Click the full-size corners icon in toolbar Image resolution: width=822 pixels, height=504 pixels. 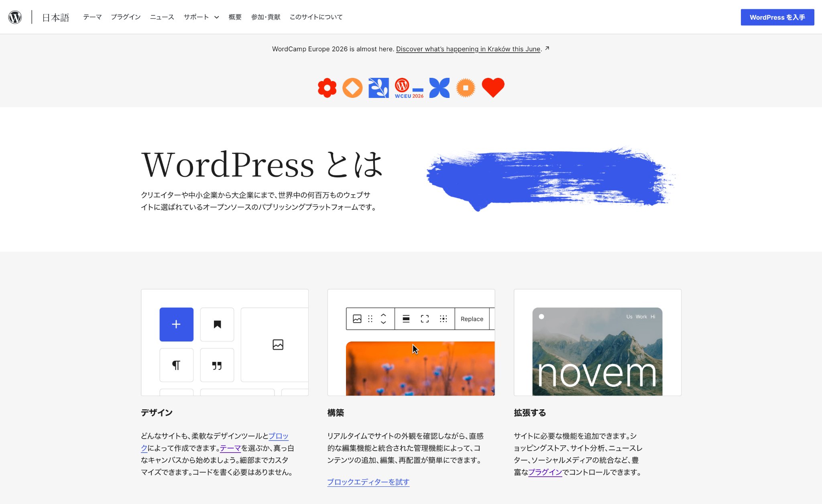(x=425, y=319)
